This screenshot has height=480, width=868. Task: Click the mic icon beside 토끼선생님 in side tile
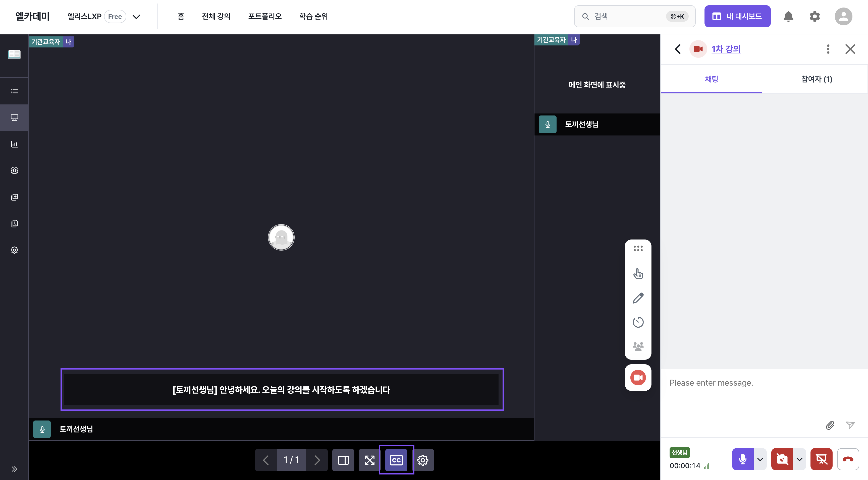click(x=548, y=124)
